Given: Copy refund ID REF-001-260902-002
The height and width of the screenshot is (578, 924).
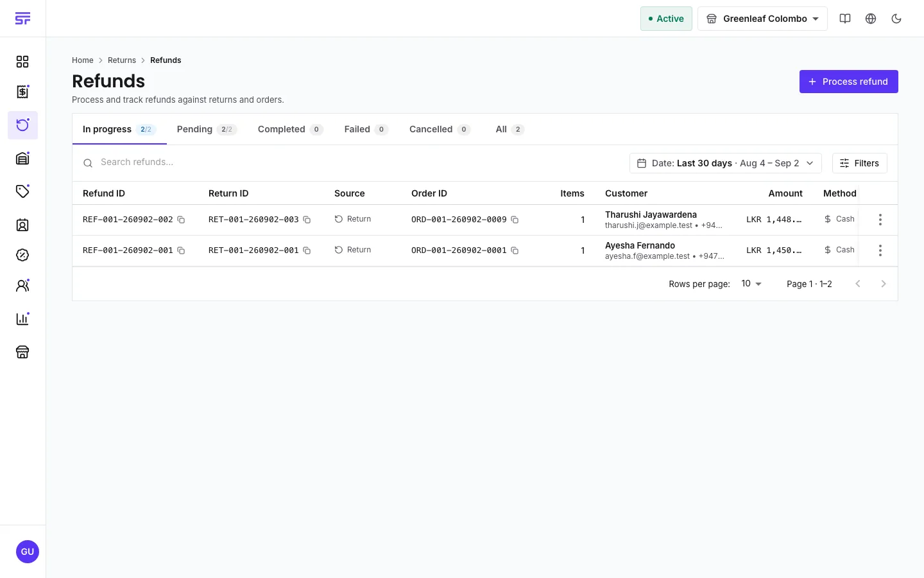Looking at the screenshot, I should click(181, 220).
